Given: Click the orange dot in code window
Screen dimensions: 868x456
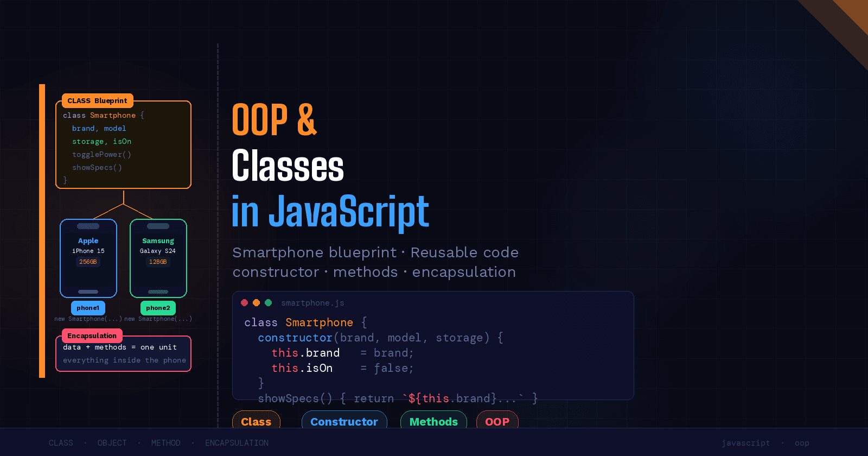Looking at the screenshot, I should pyautogui.click(x=257, y=303).
